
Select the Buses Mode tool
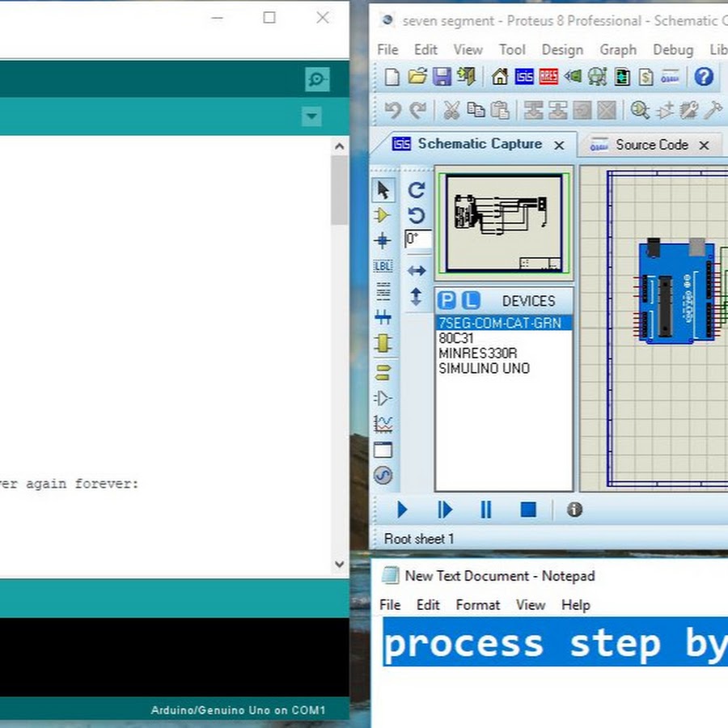383,318
